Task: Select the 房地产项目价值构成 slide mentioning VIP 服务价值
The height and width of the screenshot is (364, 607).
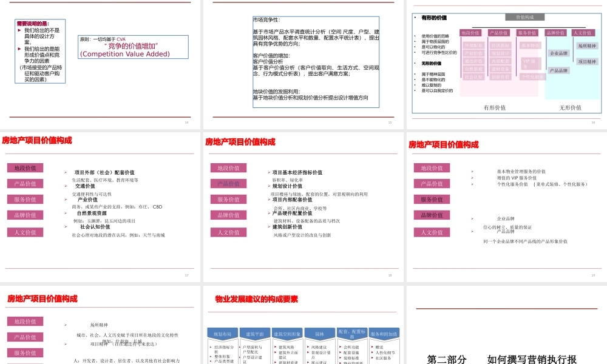Action: point(507,207)
